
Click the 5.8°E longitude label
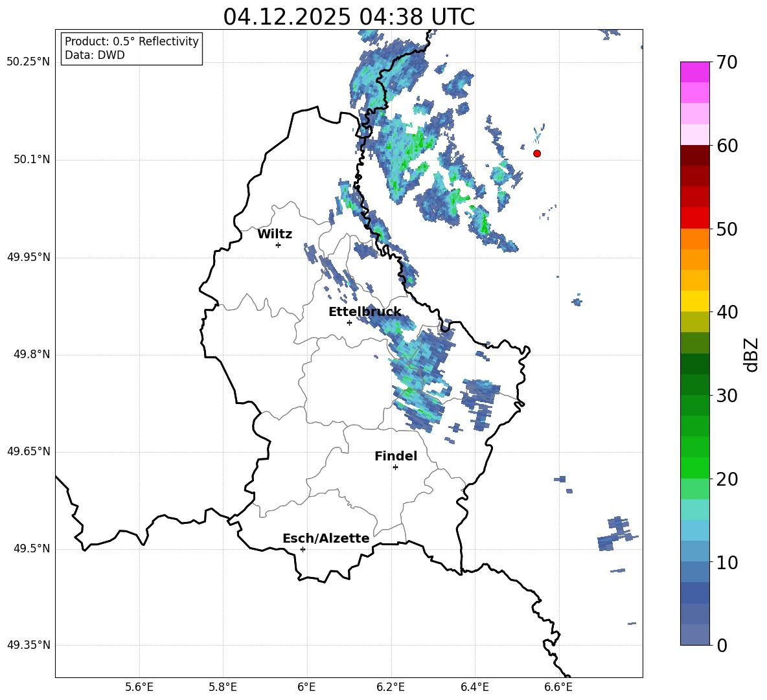point(223,687)
